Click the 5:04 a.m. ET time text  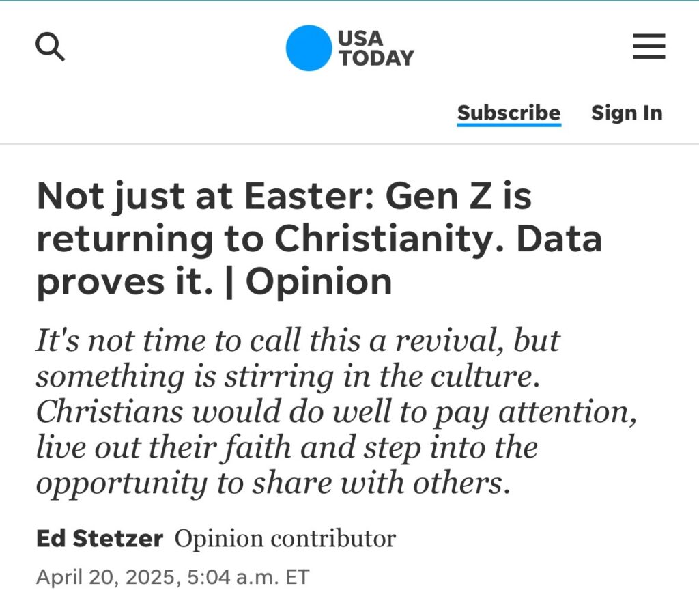(248, 577)
